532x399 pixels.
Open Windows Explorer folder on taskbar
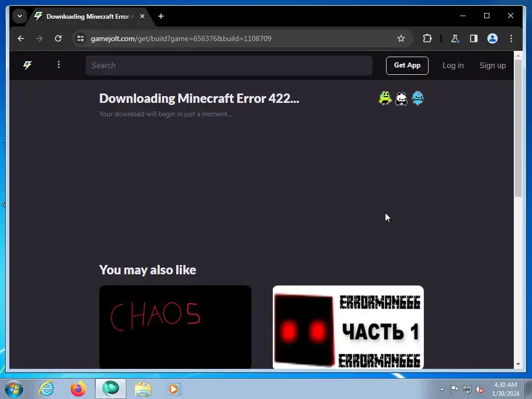143,389
